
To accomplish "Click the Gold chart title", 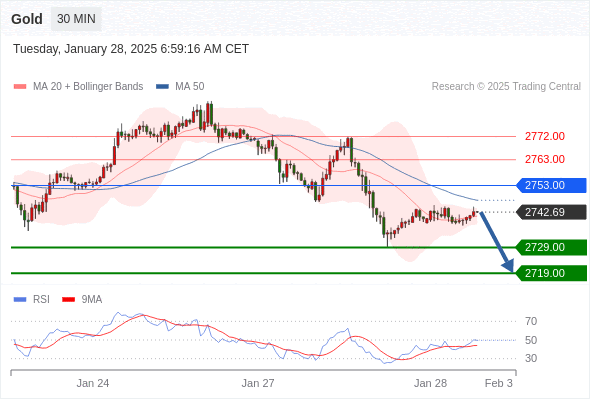I will coord(27,19).
